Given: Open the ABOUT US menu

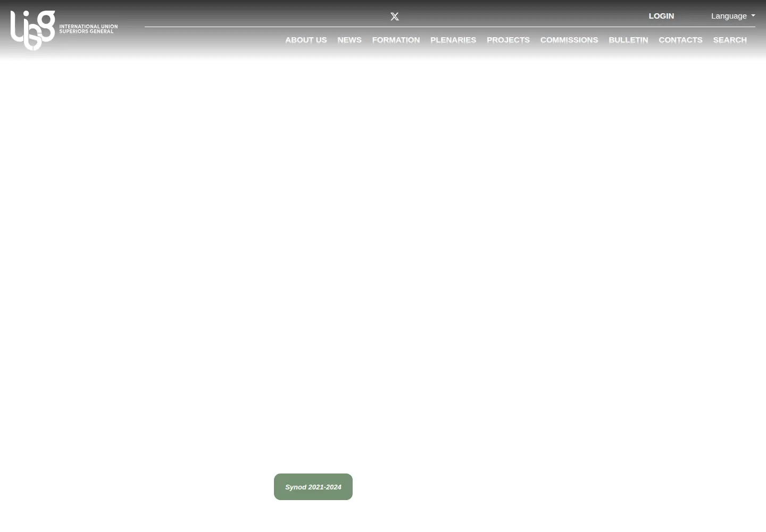Looking at the screenshot, I should tap(306, 40).
